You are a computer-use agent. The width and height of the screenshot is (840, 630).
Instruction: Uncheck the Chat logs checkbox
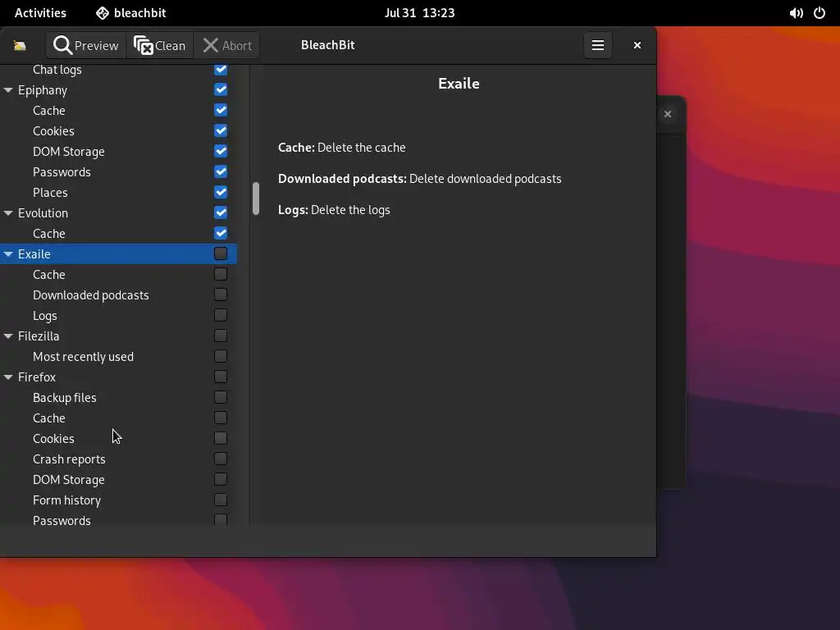click(221, 69)
